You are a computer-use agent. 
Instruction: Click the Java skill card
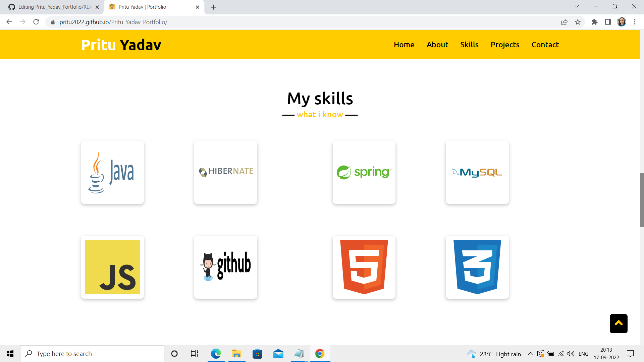pyautogui.click(x=112, y=172)
